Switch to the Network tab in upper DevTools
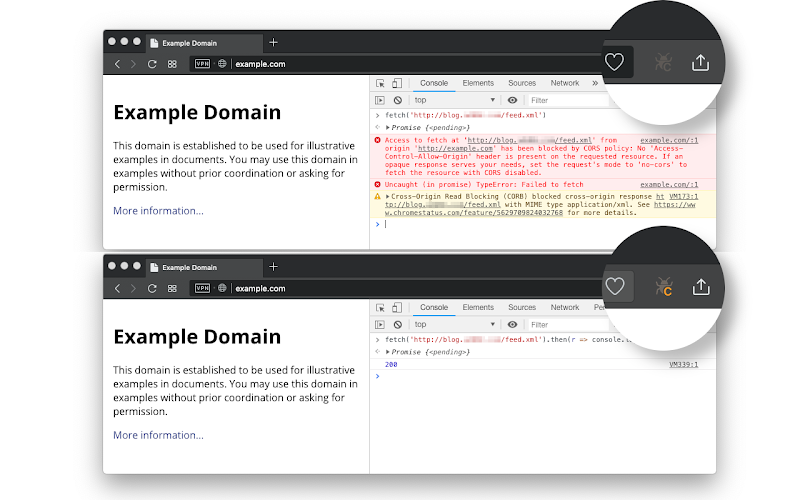The width and height of the screenshot is (800, 500). point(565,83)
